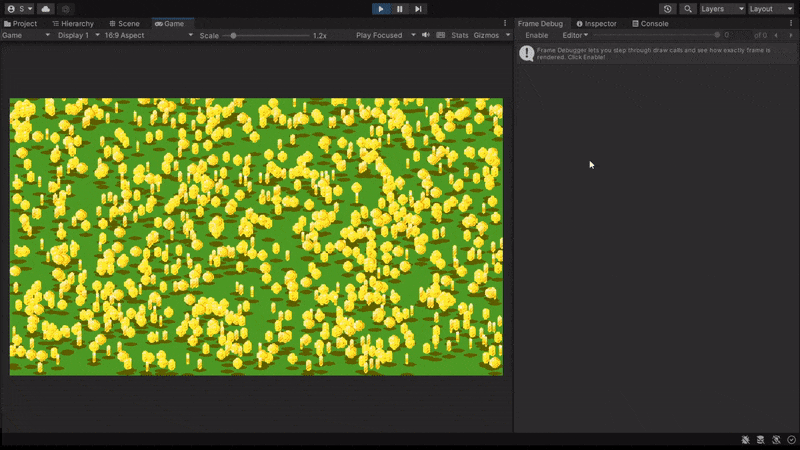Open the Layout dropdown
The width and height of the screenshot is (800, 450).
(x=771, y=9)
